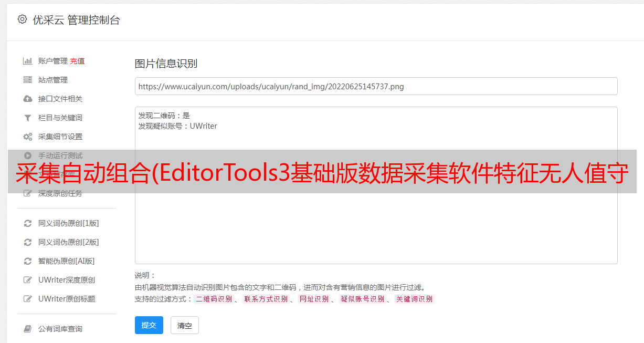Image resolution: width=644 pixels, height=343 pixels.
Task: Click the 二维码识别 tag
Action: tap(214, 299)
